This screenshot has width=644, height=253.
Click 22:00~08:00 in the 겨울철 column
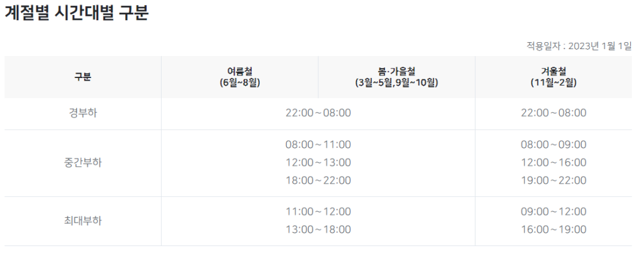[553, 113]
